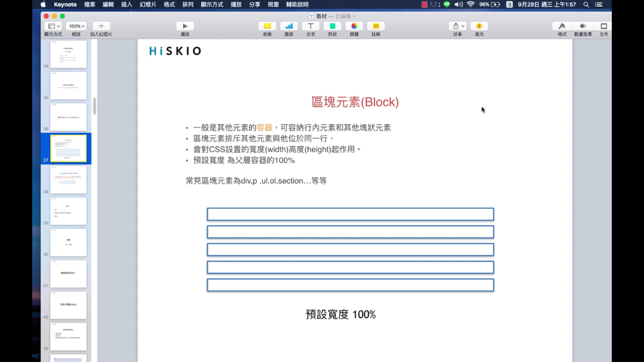Open the Animate (動畫效果) inspector

point(583,26)
